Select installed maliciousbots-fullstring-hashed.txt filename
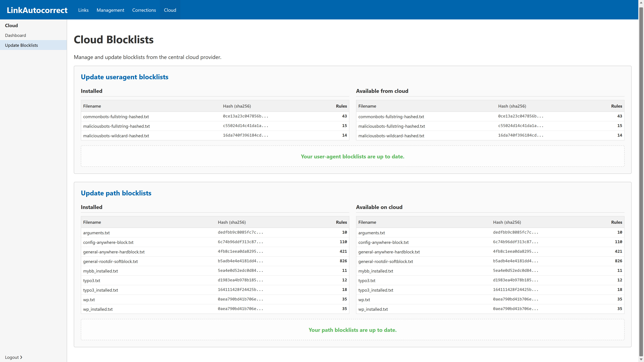 coord(117,126)
